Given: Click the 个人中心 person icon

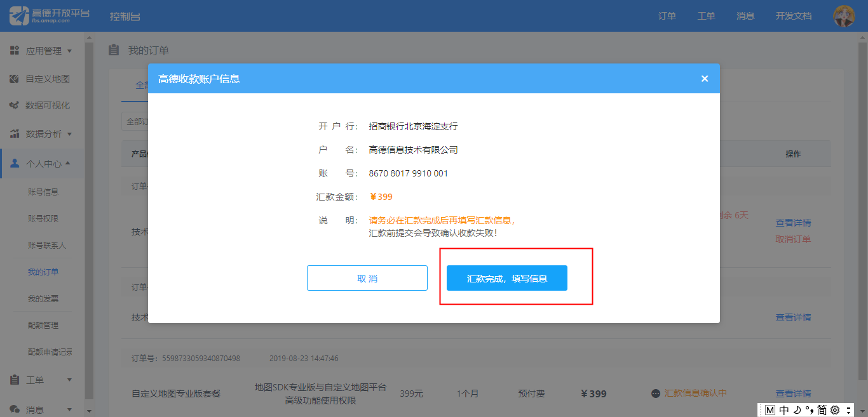Looking at the screenshot, I should [15, 163].
